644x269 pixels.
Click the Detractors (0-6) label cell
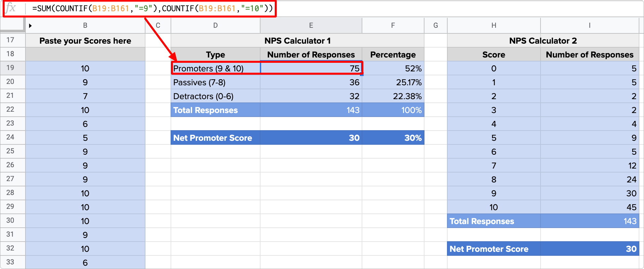click(215, 96)
